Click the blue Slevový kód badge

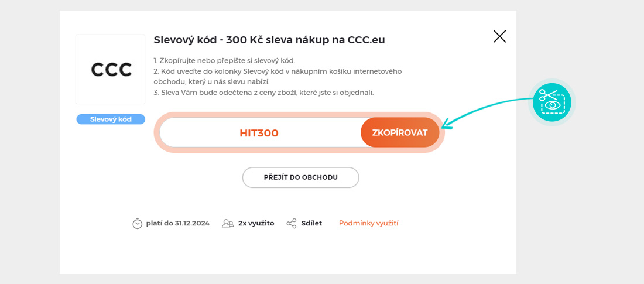click(x=111, y=119)
